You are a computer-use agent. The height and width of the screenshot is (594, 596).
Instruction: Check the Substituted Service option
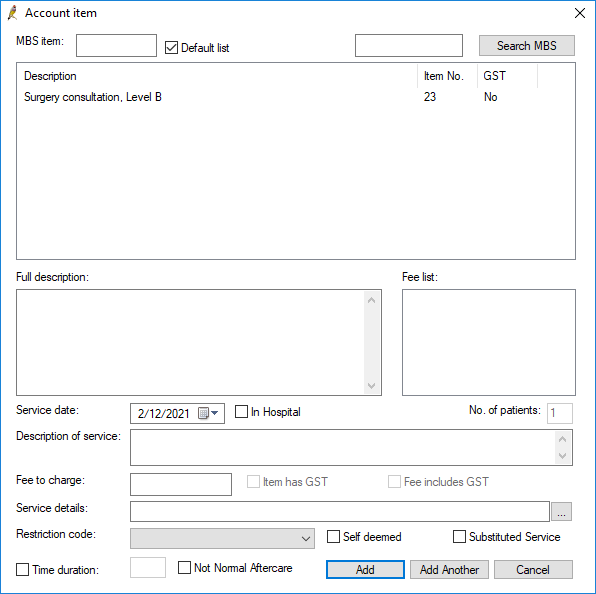[459, 537]
